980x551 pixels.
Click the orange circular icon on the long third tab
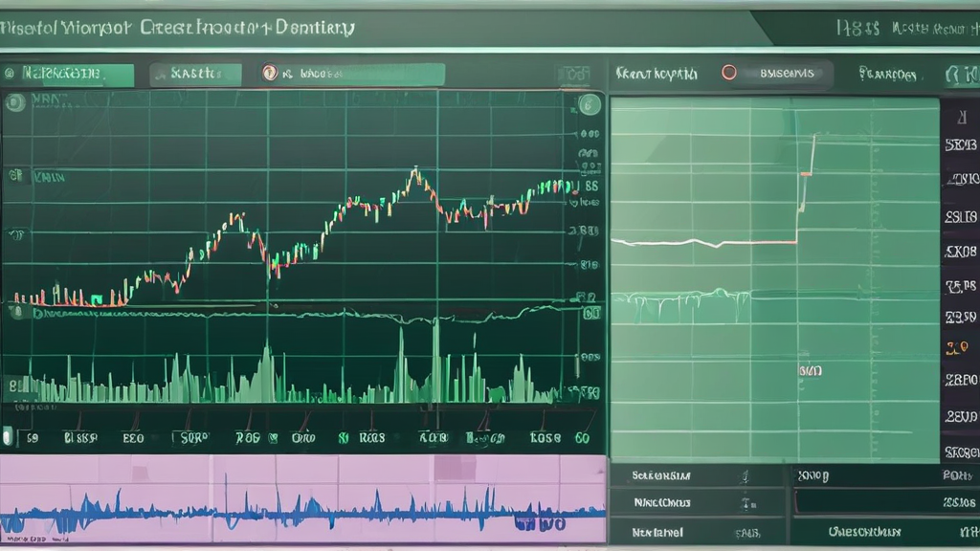pos(269,73)
